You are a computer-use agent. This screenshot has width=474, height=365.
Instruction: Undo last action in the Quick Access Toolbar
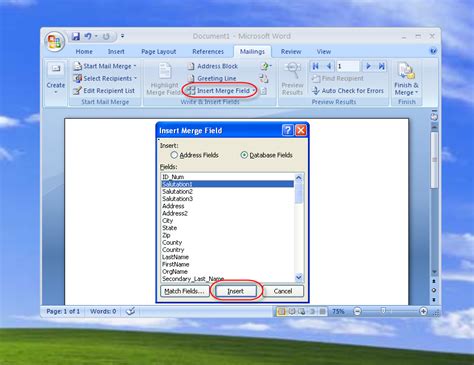coord(88,36)
